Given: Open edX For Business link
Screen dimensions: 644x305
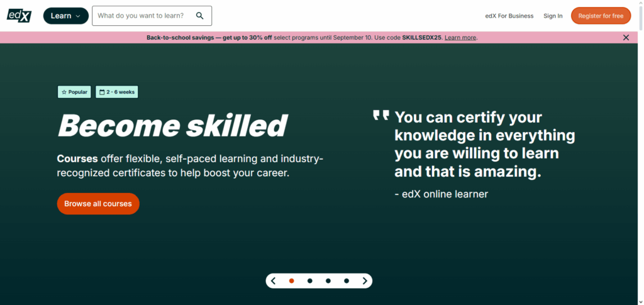Looking at the screenshot, I should pos(509,16).
